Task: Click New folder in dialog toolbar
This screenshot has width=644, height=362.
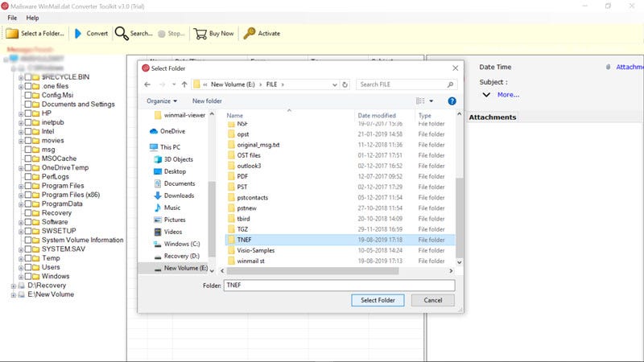Action: coord(207,101)
